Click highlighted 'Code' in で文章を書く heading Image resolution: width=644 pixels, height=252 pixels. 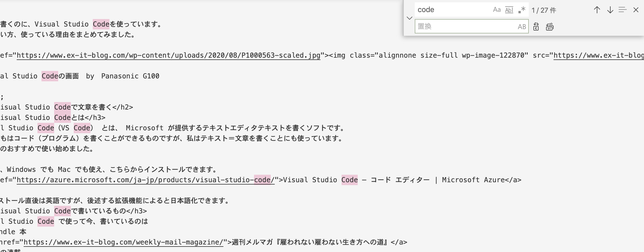point(62,107)
